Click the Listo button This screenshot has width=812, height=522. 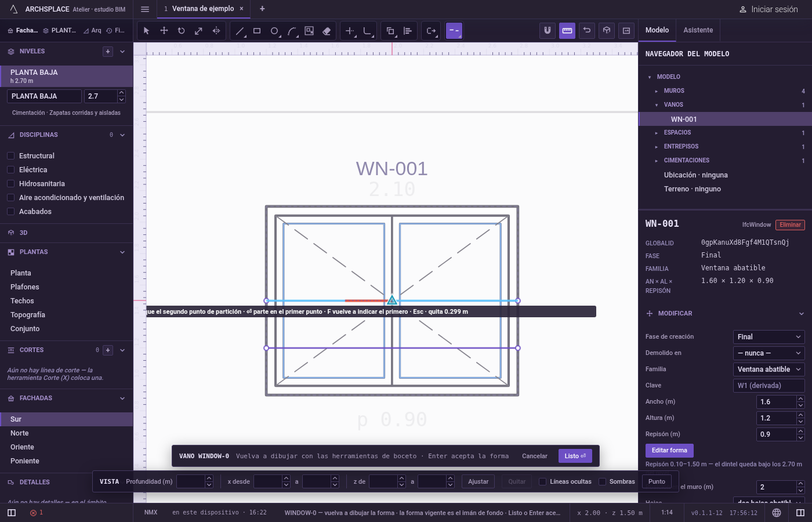575,456
